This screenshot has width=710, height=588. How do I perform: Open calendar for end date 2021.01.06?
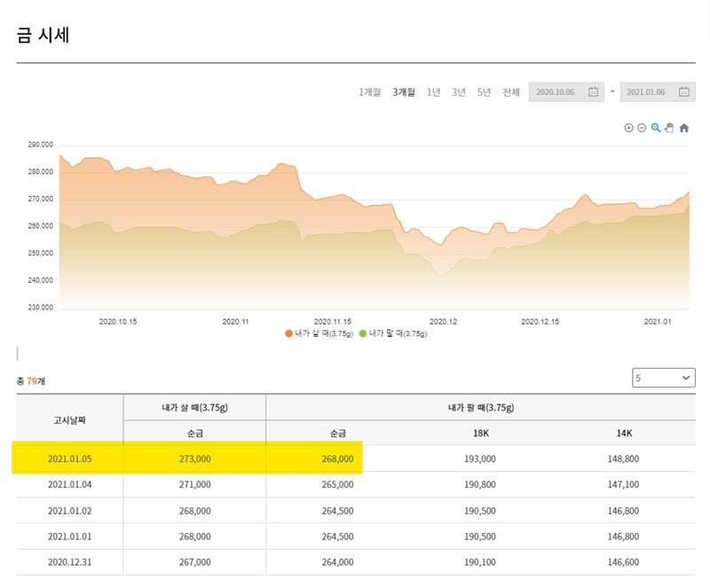click(x=683, y=92)
